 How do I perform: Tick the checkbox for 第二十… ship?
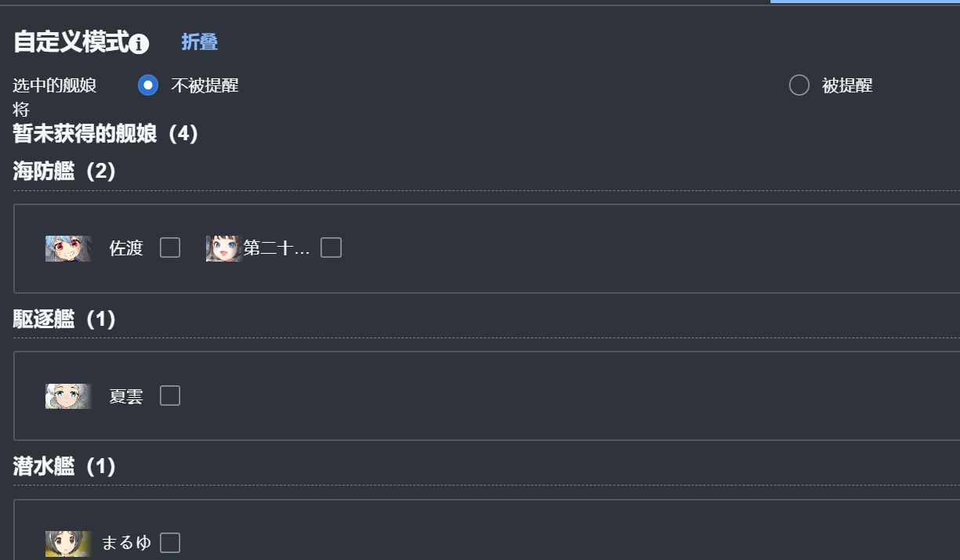tap(331, 248)
